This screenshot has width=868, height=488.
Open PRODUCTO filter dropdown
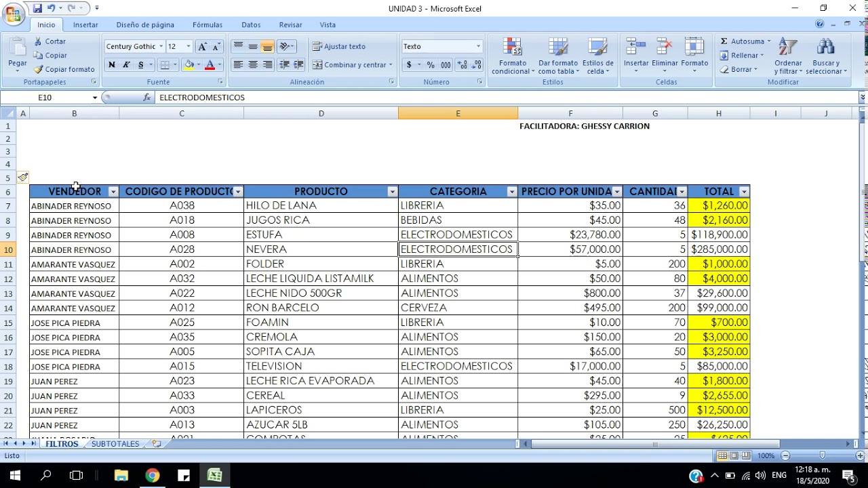point(392,192)
